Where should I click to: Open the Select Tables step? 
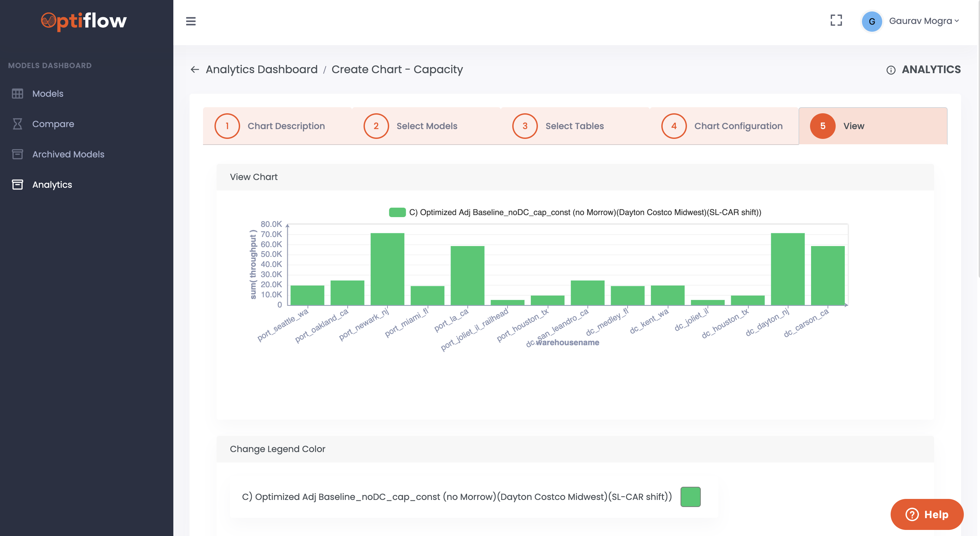coord(575,126)
